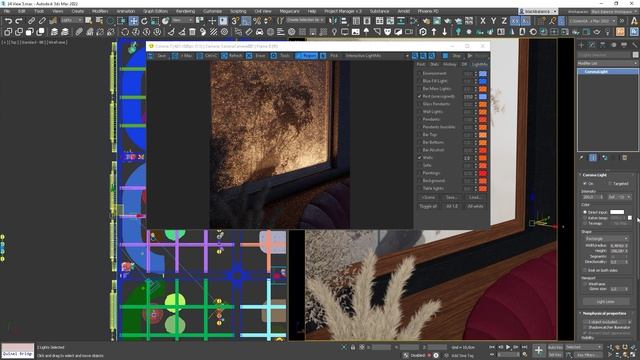Click the large plus key button in status bar
This screenshot has height=360, width=640.
[x=538, y=350]
